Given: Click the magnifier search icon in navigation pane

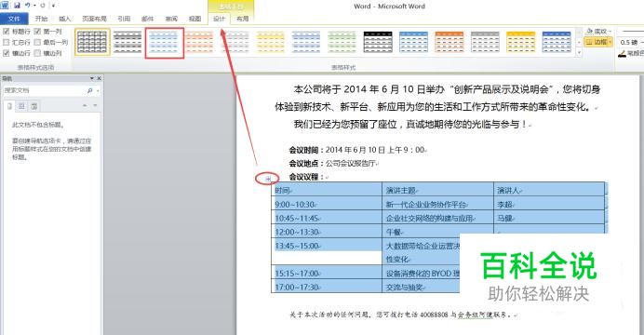Looking at the screenshot, I should (90, 90).
